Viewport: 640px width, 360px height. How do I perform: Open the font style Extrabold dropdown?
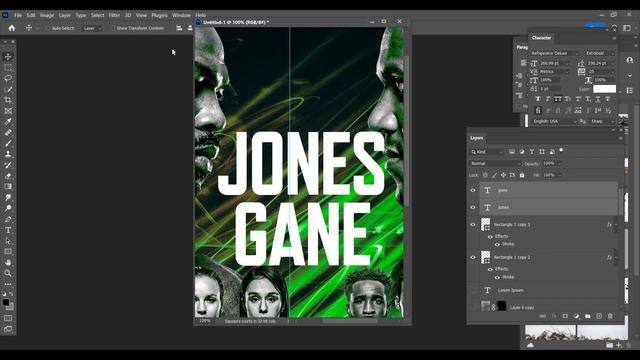coord(600,53)
